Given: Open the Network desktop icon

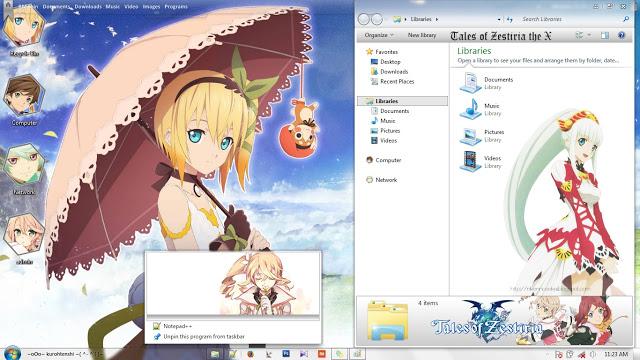Looking at the screenshot, I should pyautogui.click(x=24, y=169).
